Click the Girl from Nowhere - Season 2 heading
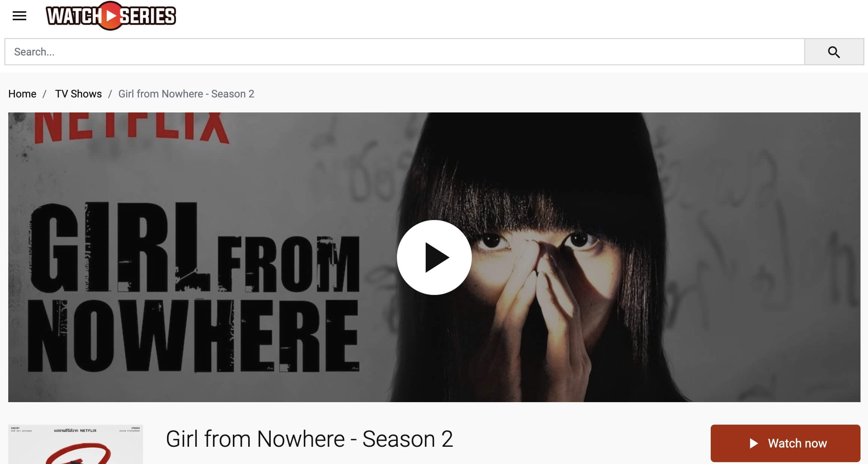 pyautogui.click(x=309, y=439)
